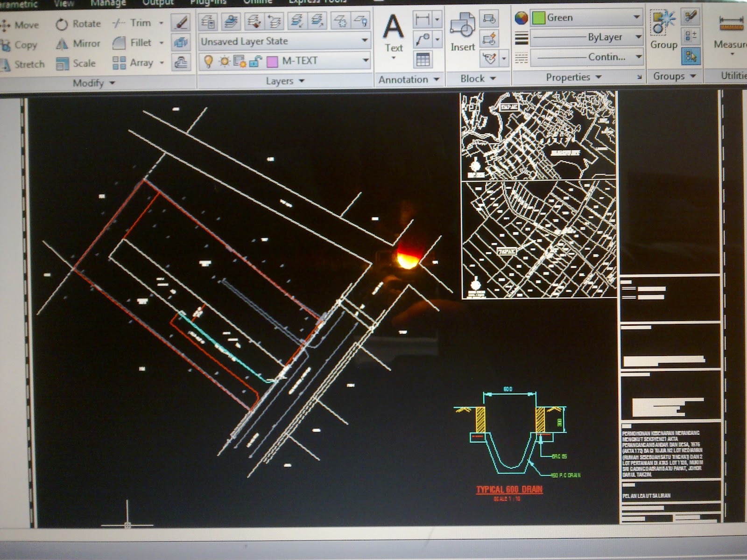The height and width of the screenshot is (560, 747).
Task: Click the pink M-TEXT layer color swatch
Action: [272, 61]
